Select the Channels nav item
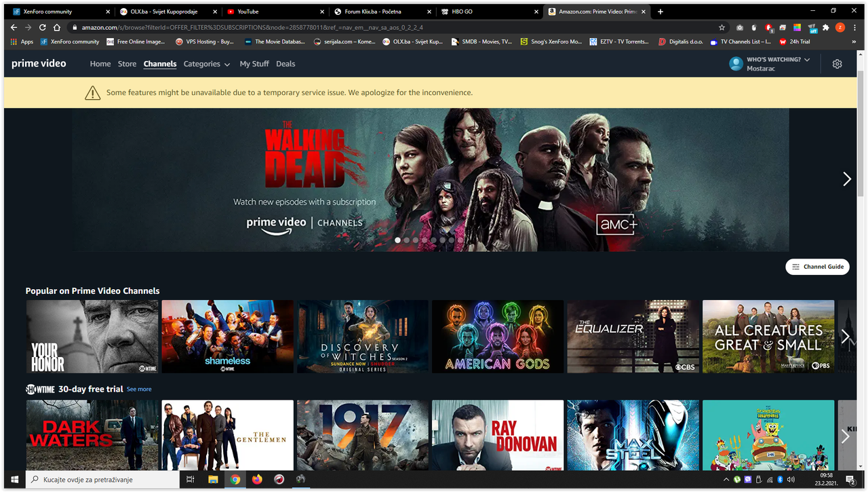868x492 pixels. tap(160, 64)
